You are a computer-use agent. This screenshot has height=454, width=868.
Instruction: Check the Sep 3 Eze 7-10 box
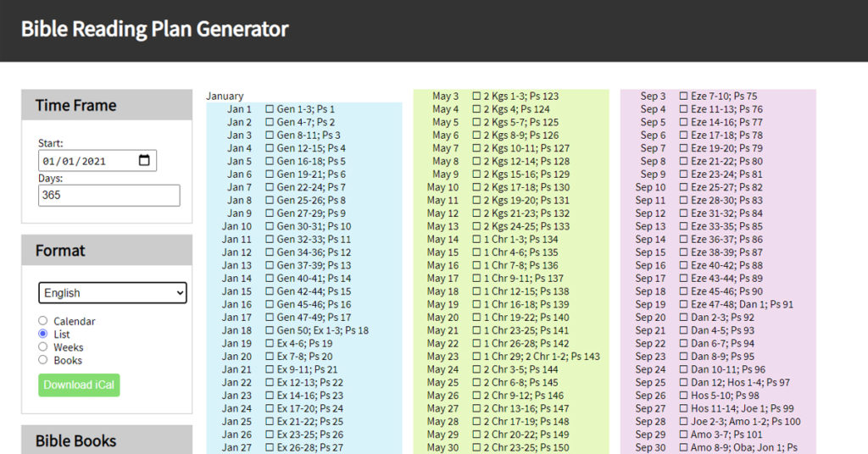click(683, 97)
